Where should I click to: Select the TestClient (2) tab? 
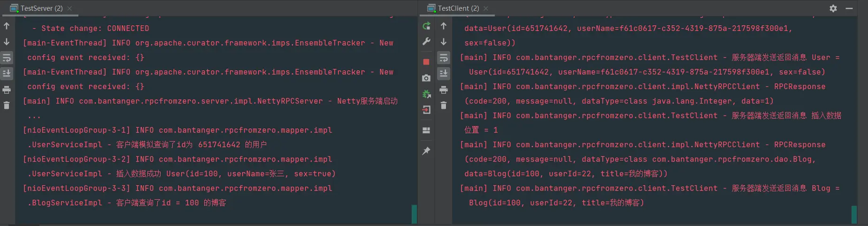tap(458, 8)
